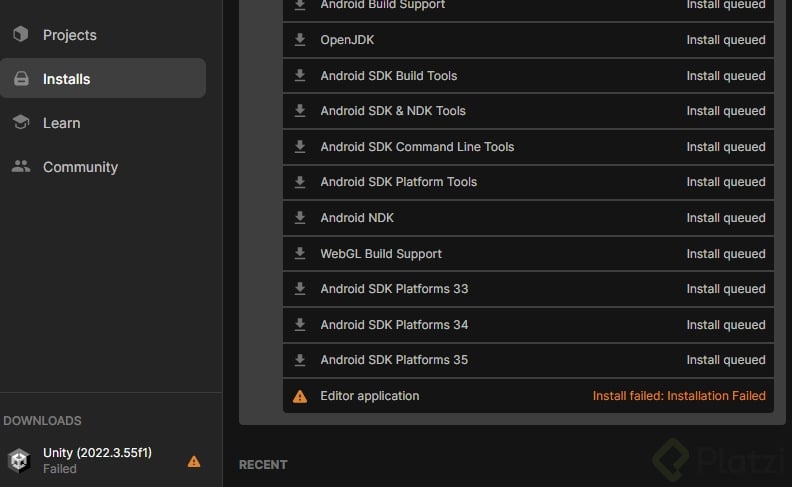Click the Editor application warning triangle
Viewport: 792px width, 487px height.
300,396
